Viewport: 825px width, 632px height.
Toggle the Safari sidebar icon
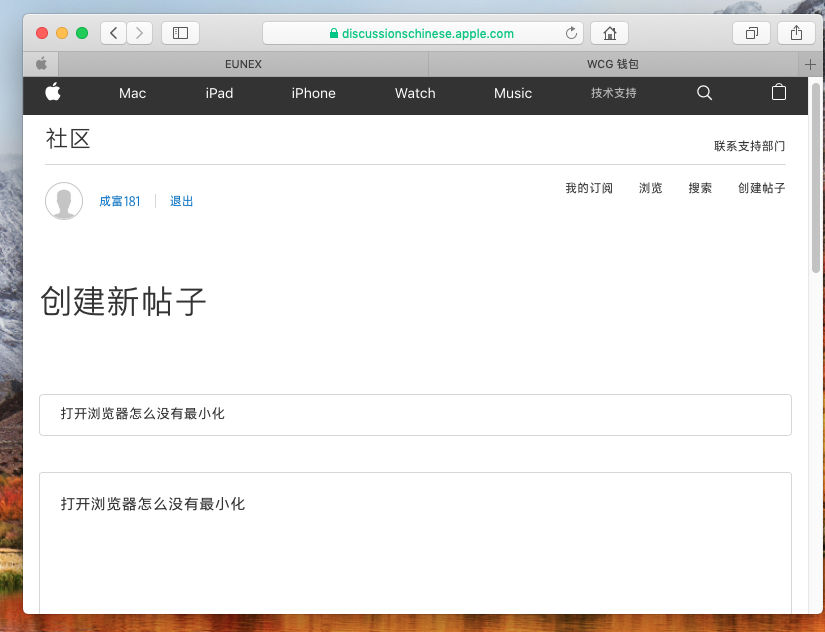tap(180, 33)
